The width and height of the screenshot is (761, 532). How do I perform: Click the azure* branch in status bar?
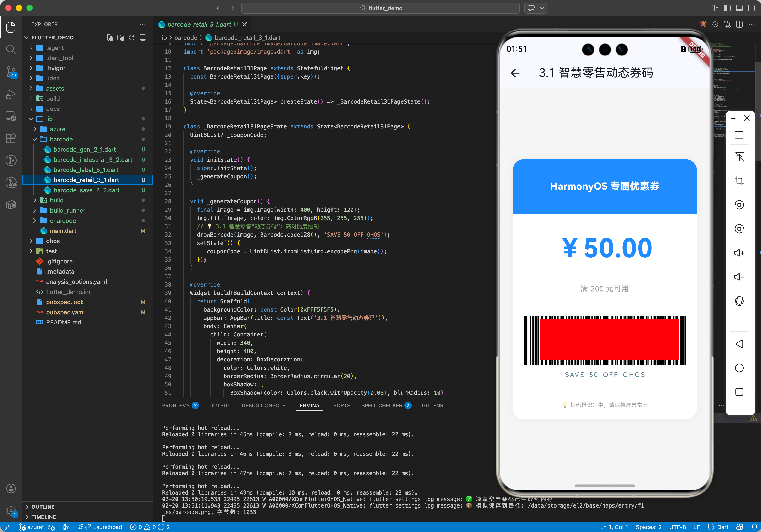click(x=35, y=527)
